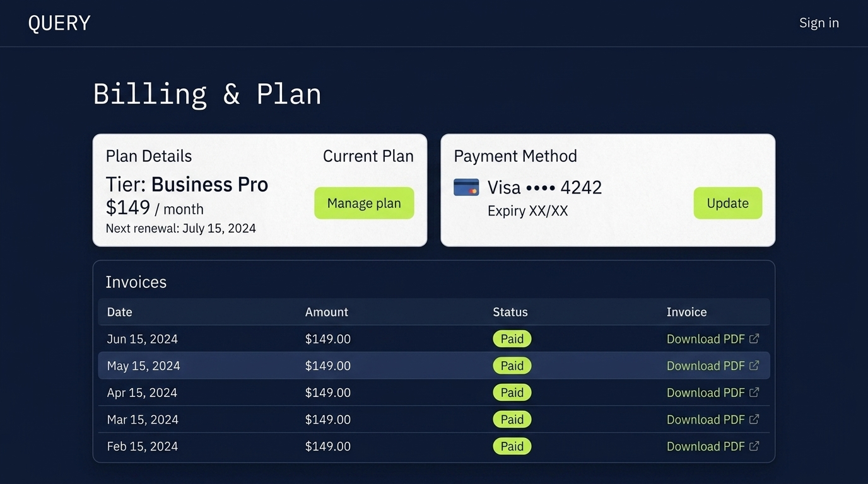Download PDF for May 15, 2024 invoice
The height and width of the screenshot is (484, 868).
[x=705, y=366]
